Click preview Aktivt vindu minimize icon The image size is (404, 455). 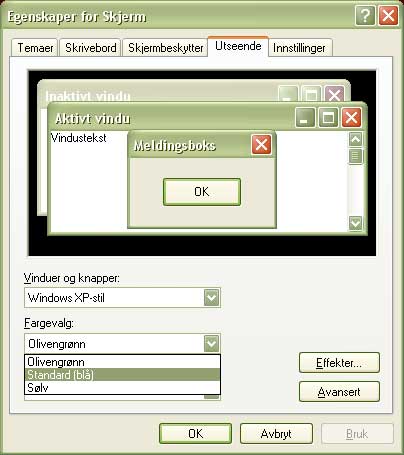tap(305, 117)
